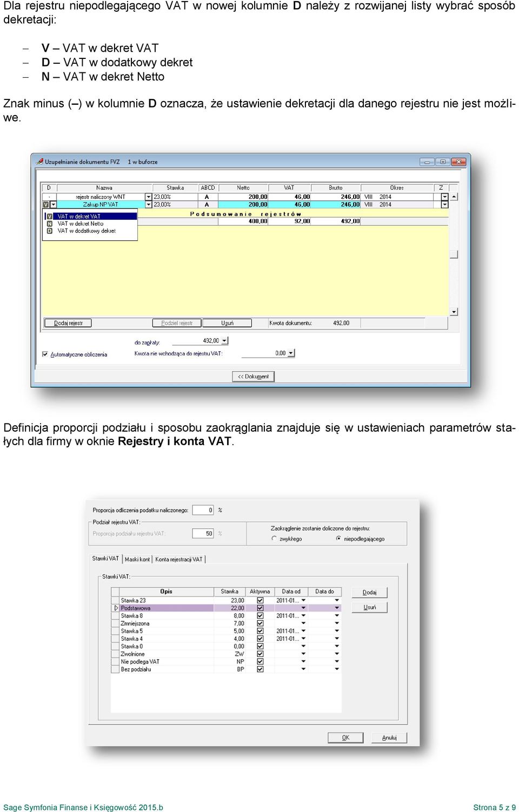Click the Aktywna column header
Screen dimensions: 519x812
click(259, 592)
